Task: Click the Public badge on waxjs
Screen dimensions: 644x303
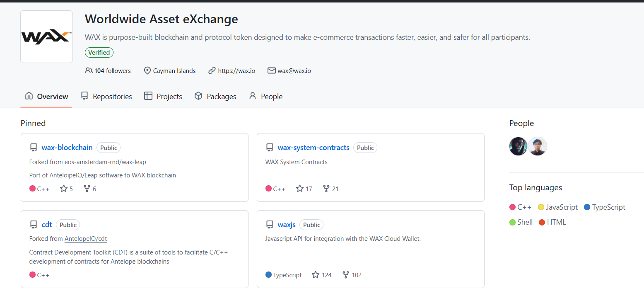Action: point(311,225)
